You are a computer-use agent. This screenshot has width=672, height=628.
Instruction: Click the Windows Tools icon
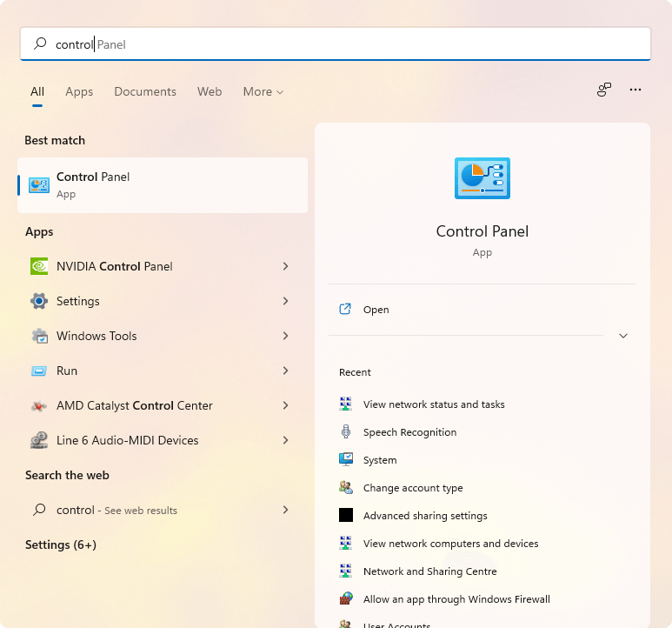[39, 336]
